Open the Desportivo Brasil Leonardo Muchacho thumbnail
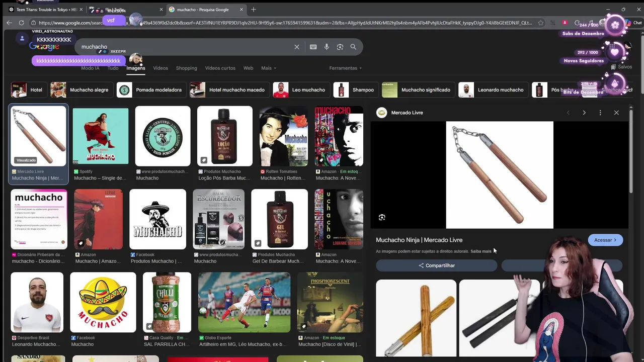 [37, 302]
